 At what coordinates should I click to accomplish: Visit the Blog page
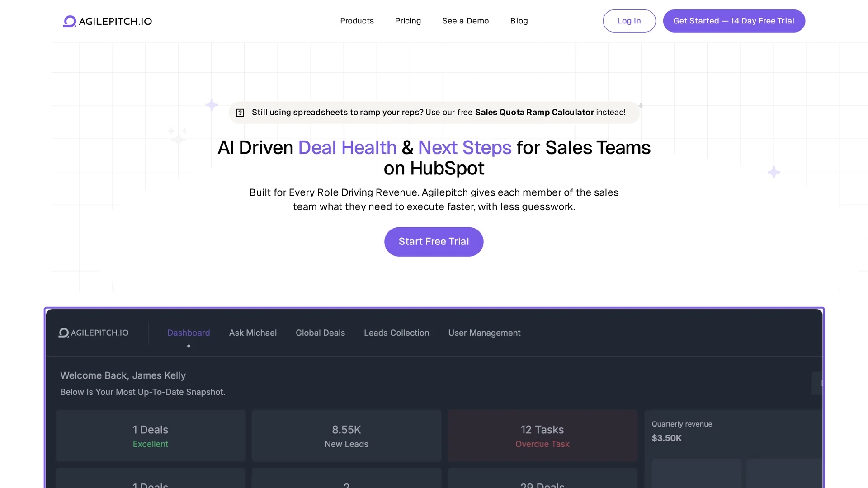(x=519, y=21)
